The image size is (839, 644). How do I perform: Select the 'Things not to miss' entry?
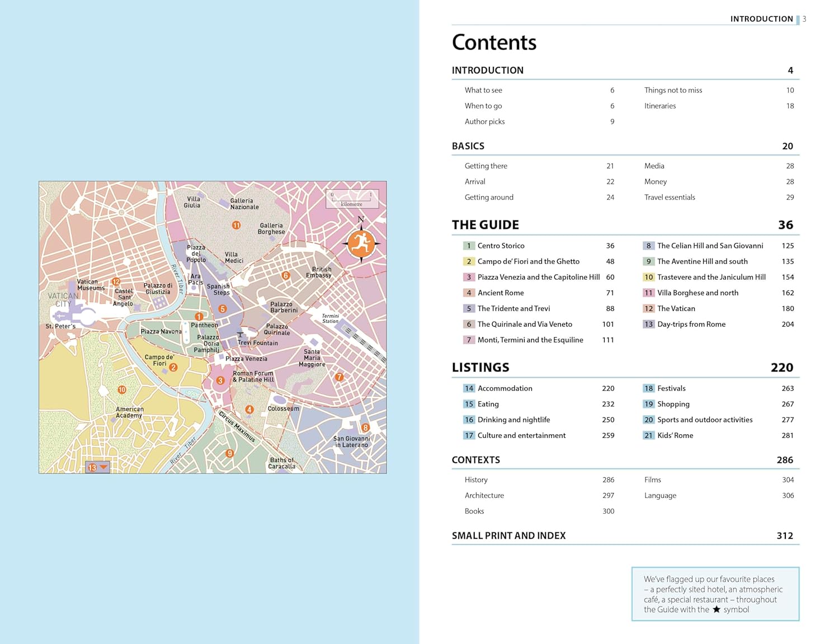[673, 90]
